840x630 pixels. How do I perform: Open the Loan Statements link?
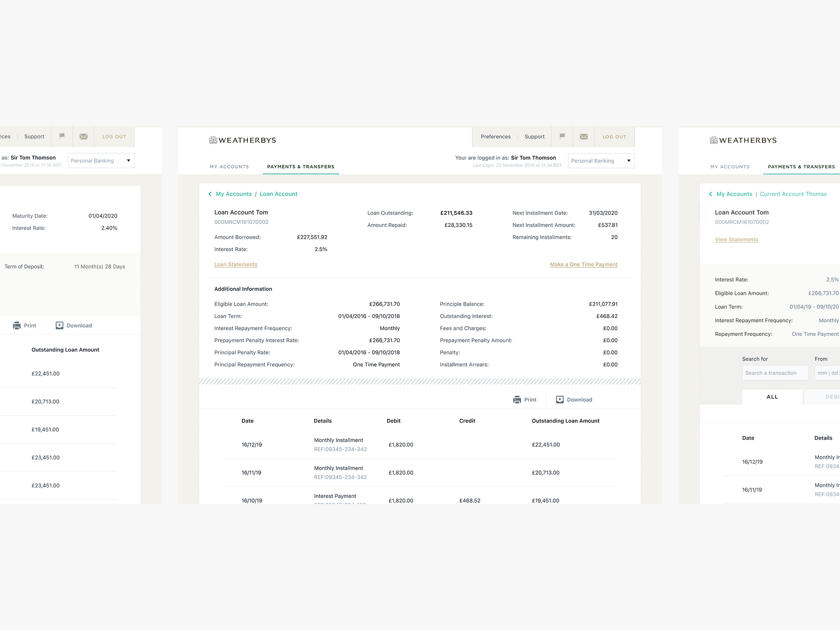pyautogui.click(x=235, y=265)
